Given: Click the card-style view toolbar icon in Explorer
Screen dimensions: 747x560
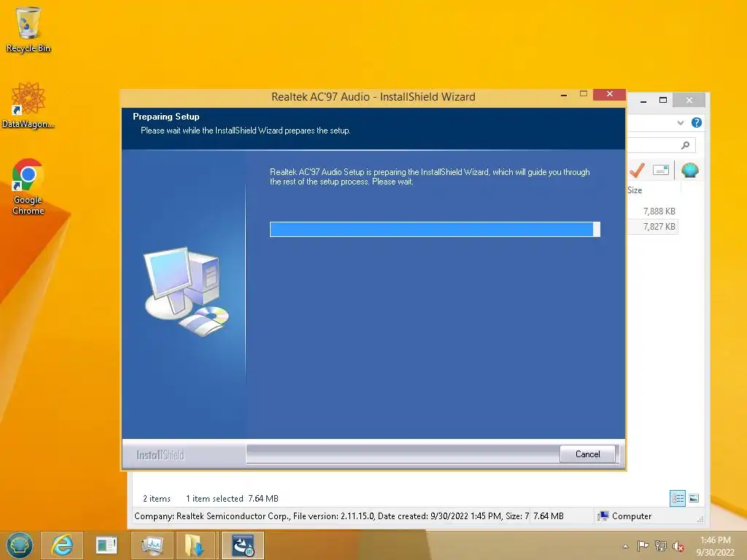Looking at the screenshot, I should coord(661,170).
